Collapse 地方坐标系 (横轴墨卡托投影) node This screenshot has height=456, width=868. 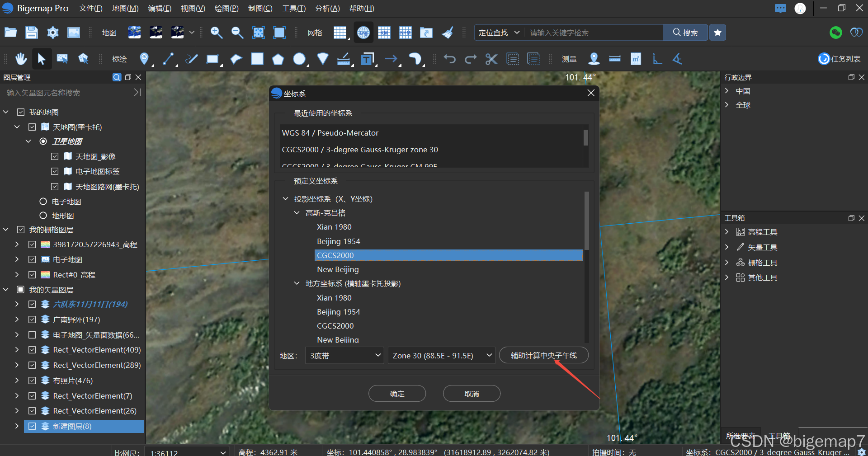tap(297, 283)
